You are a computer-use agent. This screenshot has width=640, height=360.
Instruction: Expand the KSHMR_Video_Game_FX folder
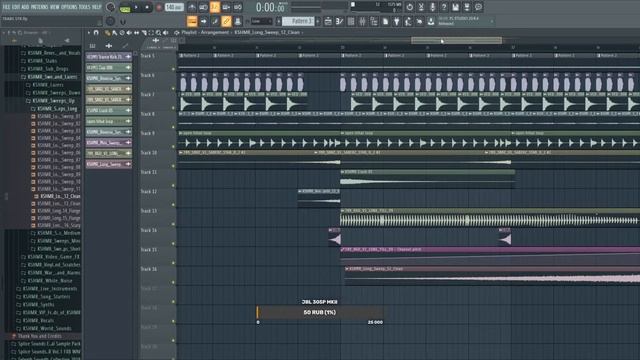(x=51, y=257)
